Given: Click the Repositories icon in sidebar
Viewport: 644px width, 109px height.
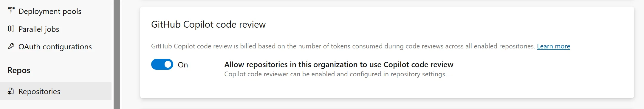Looking at the screenshot, I should (x=11, y=91).
